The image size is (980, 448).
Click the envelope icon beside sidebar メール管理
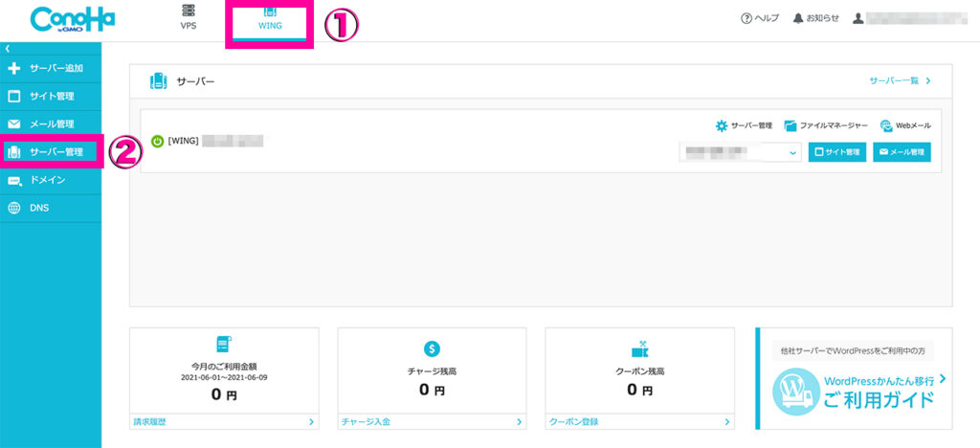point(13,123)
